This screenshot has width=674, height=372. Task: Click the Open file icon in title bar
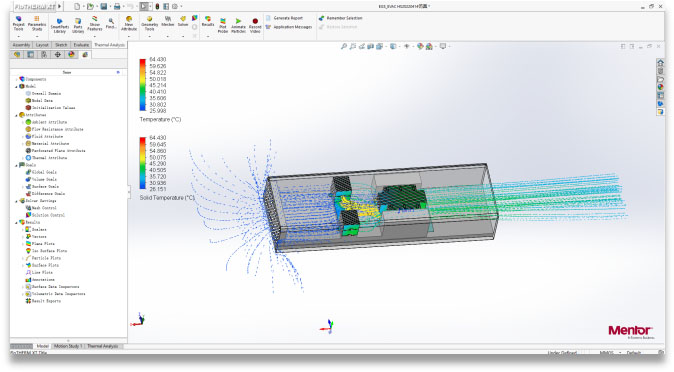click(x=90, y=6)
